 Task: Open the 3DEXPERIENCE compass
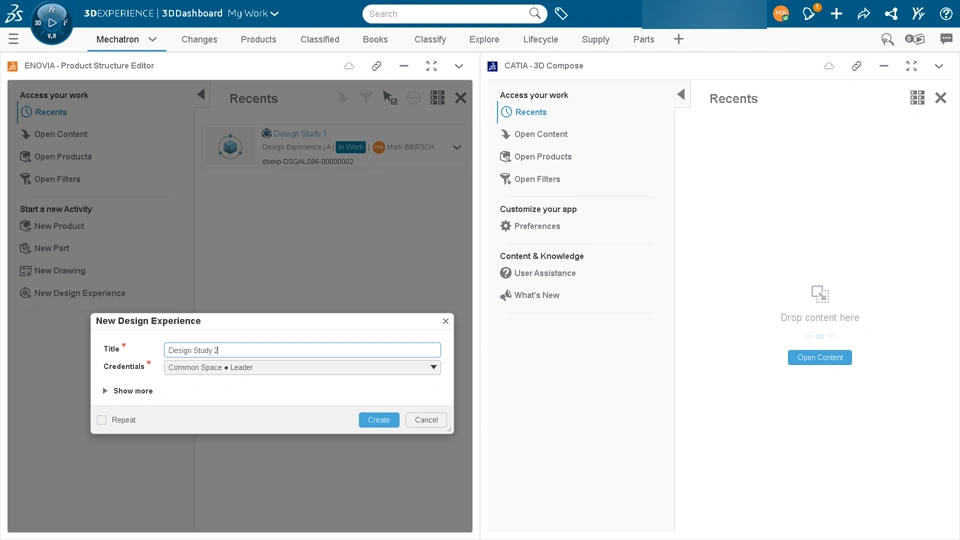coord(51,23)
